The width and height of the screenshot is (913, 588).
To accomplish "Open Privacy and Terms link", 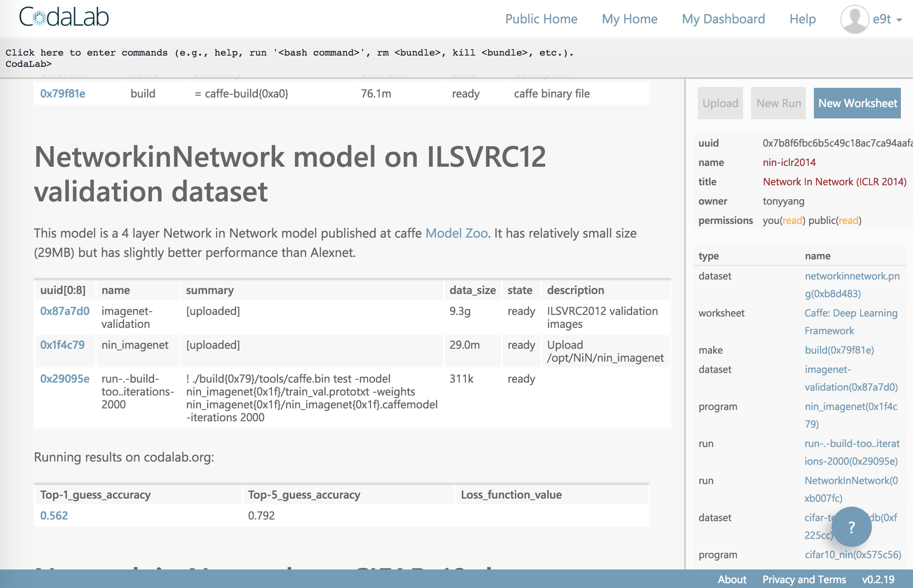I will tap(804, 579).
